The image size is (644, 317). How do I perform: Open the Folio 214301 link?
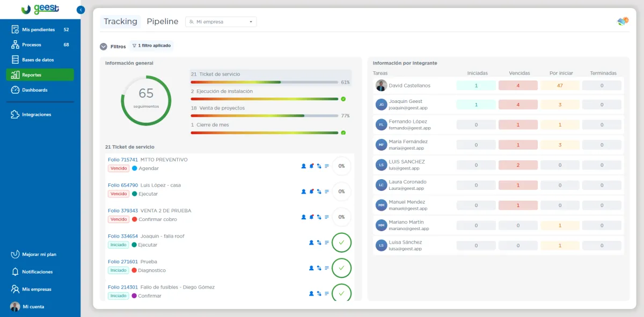point(123,287)
